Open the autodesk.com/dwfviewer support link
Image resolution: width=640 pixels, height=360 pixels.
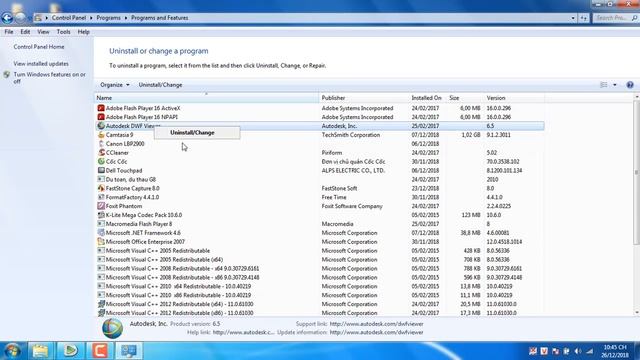click(x=376, y=324)
